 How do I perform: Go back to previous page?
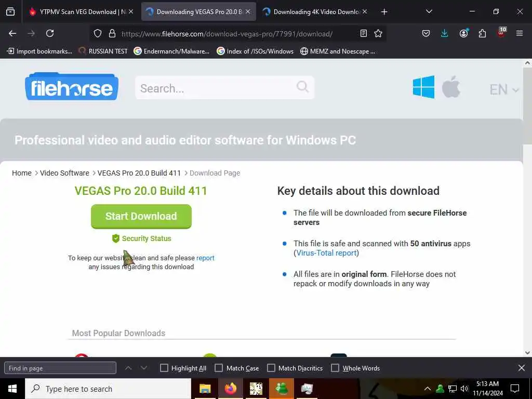[x=12, y=33]
